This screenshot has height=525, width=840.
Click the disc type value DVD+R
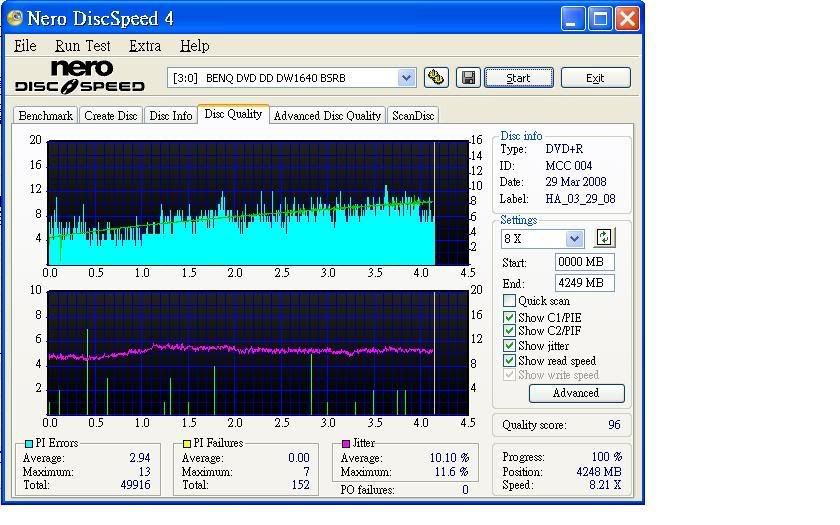564,149
